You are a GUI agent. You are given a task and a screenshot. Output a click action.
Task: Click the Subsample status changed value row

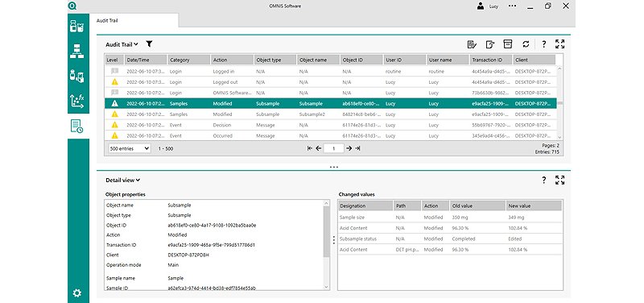tap(450, 239)
